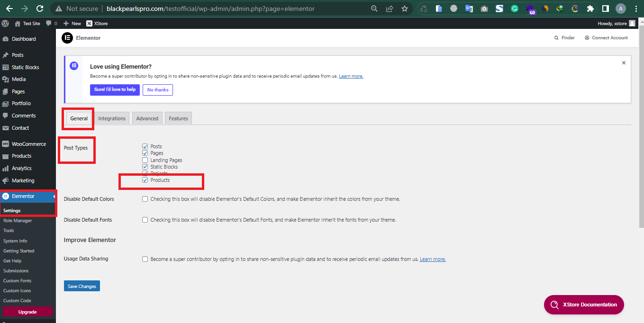Open Role Manager submenu item
The width and height of the screenshot is (644, 323).
point(18,221)
